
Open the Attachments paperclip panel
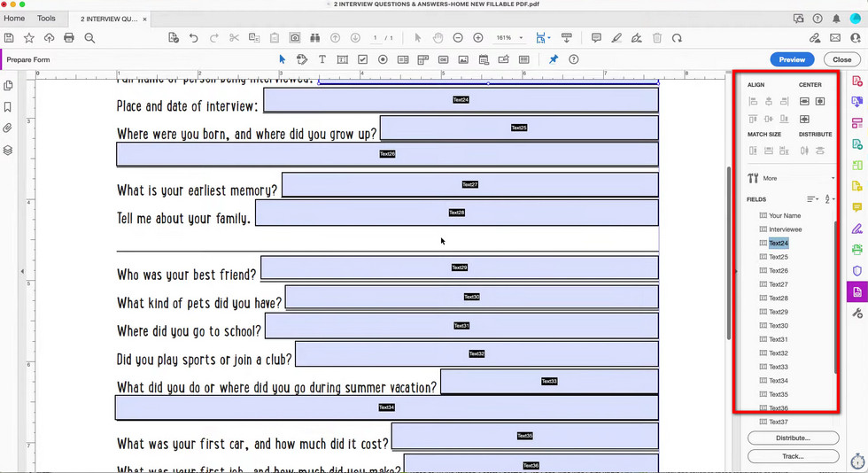[8, 128]
